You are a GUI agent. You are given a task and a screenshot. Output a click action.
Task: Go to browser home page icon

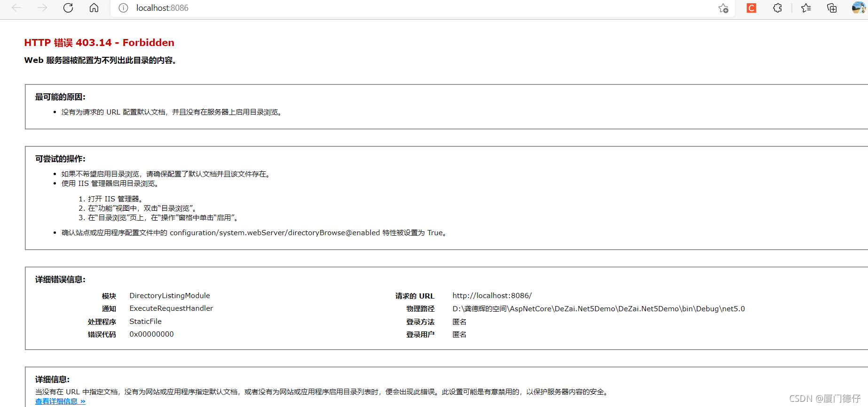tap(94, 8)
